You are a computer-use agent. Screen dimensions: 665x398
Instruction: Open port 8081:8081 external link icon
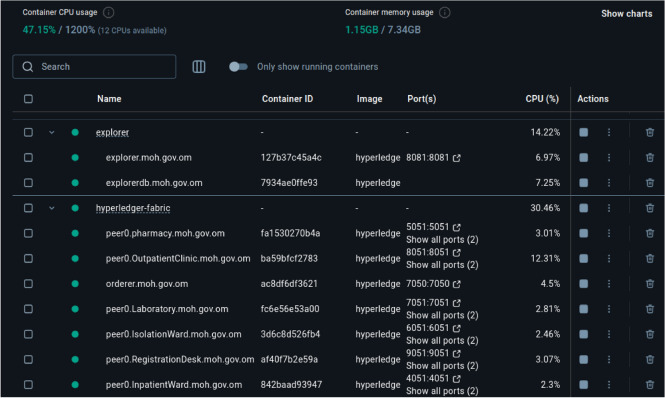click(456, 158)
